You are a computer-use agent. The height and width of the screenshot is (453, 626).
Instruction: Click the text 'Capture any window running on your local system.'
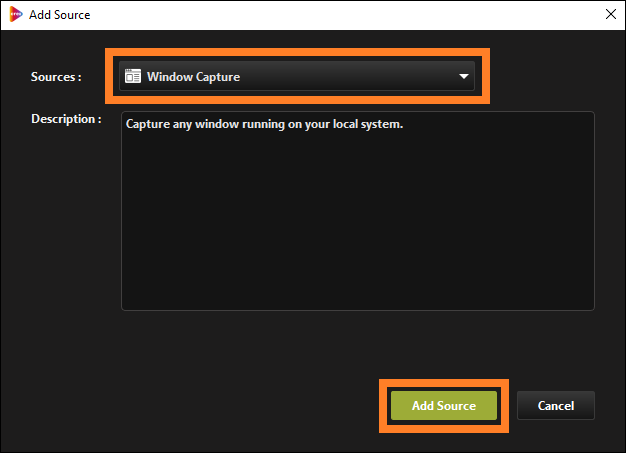pos(264,124)
